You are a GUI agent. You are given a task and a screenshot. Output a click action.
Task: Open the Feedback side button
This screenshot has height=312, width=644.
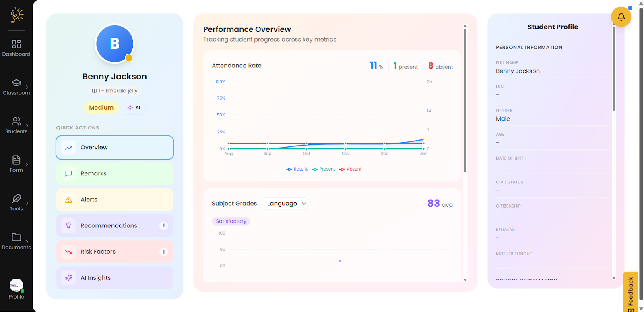pos(630,292)
